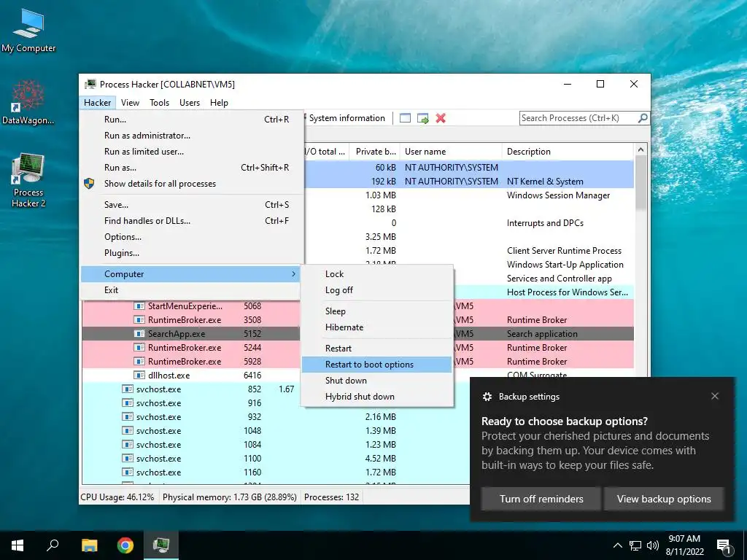Select Restart in the Computer submenu
The image size is (747, 560).
[x=377, y=348]
